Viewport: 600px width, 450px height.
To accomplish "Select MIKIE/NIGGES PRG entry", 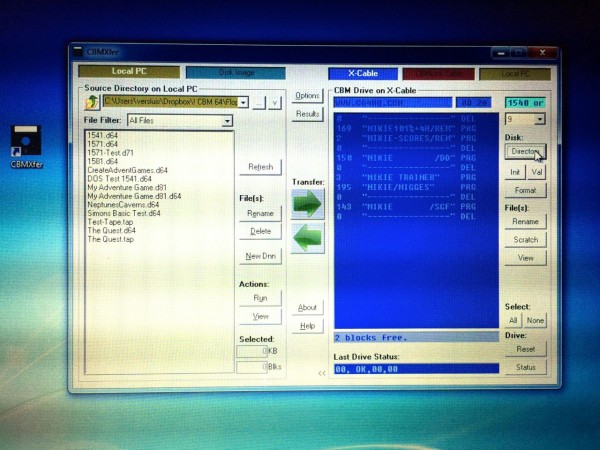I will pyautogui.click(x=406, y=187).
